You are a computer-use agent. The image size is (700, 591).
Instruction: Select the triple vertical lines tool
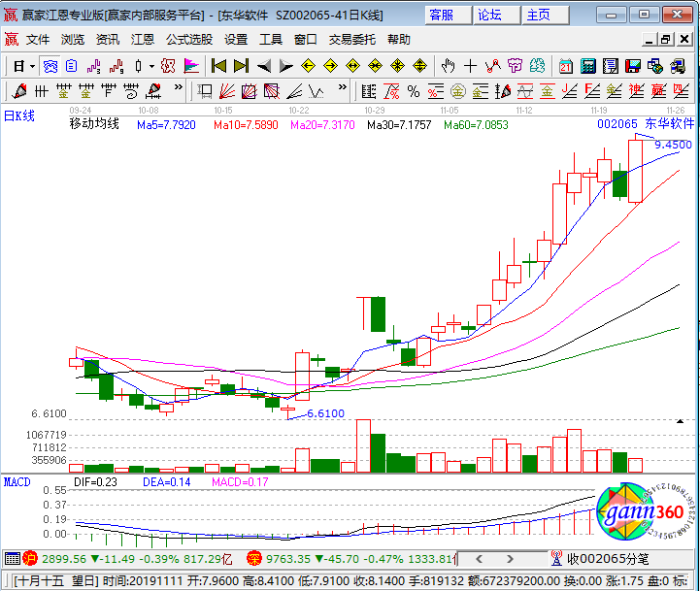click(x=41, y=91)
